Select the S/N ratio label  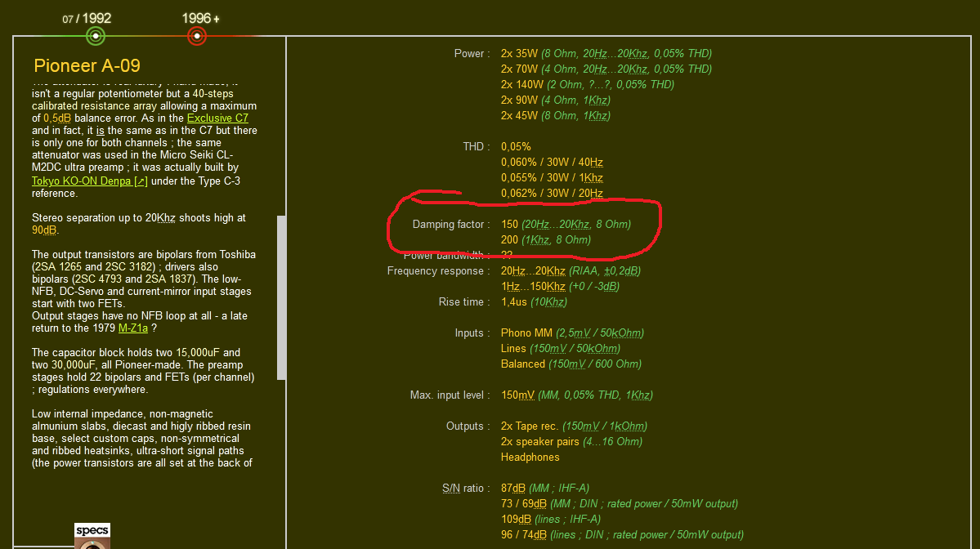466,488
